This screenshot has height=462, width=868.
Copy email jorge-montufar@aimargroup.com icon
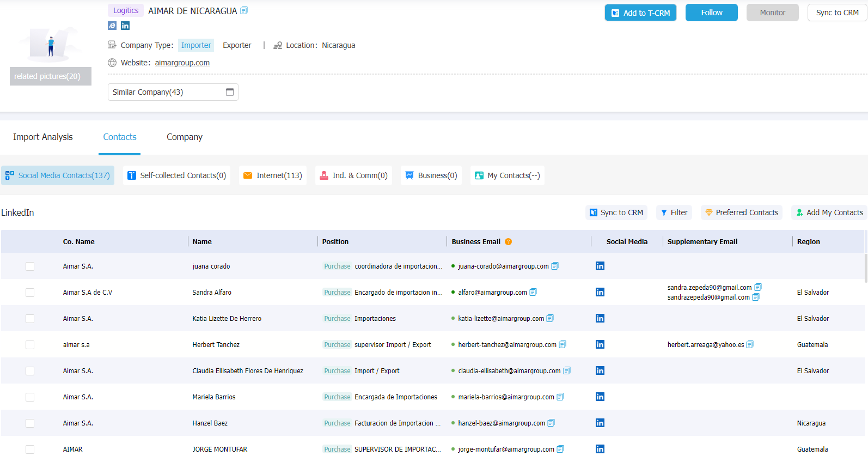[560, 449]
